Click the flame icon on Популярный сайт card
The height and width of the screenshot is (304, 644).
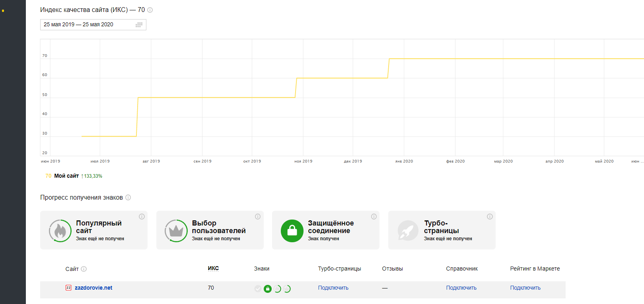tap(60, 231)
